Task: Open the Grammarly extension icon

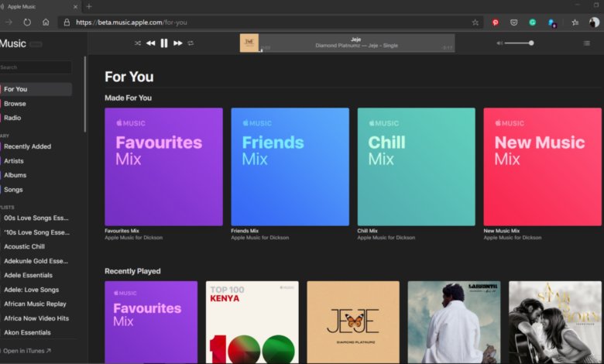Action: (x=532, y=22)
